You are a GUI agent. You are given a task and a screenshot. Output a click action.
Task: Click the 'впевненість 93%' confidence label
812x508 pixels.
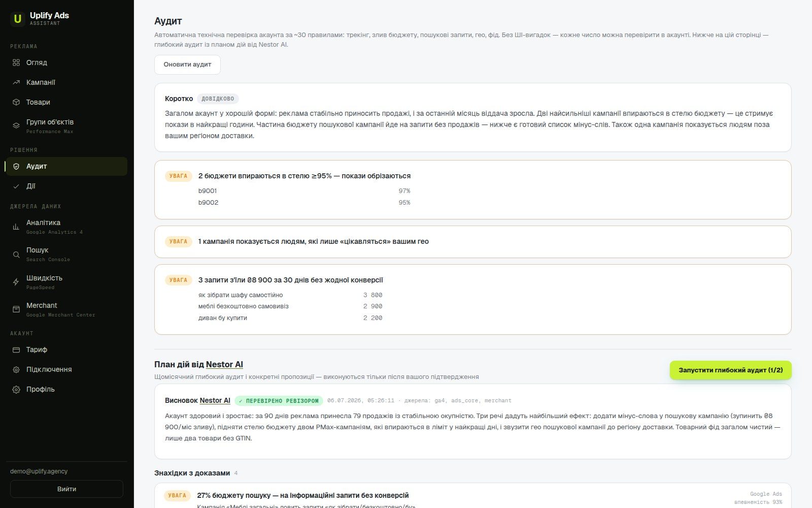coord(758,502)
